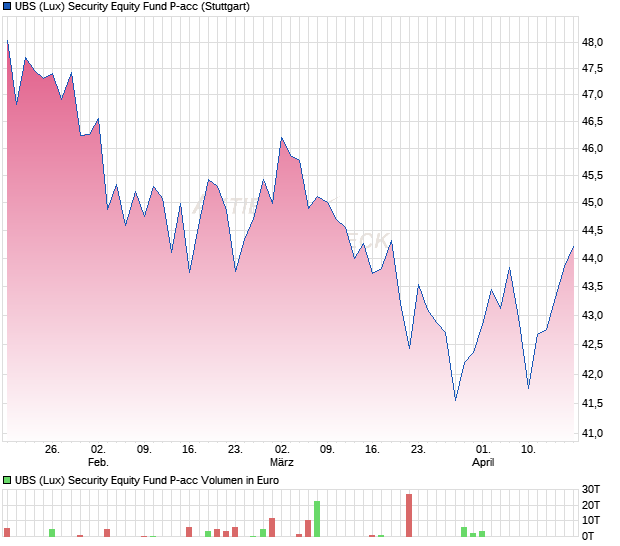Click the '02.' date label above März

(x=282, y=450)
